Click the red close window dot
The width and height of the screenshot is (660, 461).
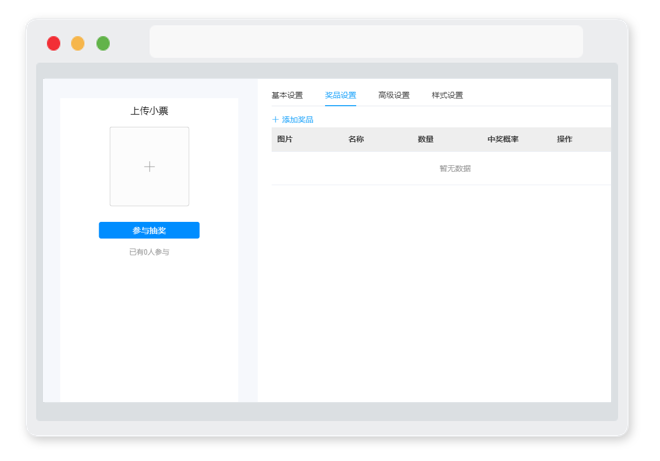click(x=53, y=43)
